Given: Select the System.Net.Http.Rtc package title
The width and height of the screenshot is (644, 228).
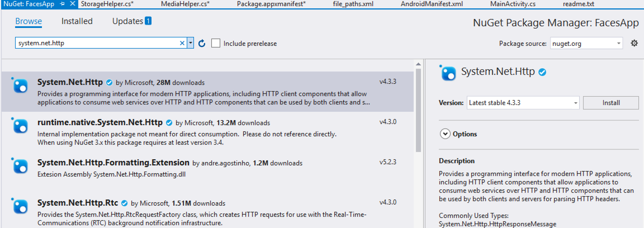Looking at the screenshot, I should [x=78, y=203].
